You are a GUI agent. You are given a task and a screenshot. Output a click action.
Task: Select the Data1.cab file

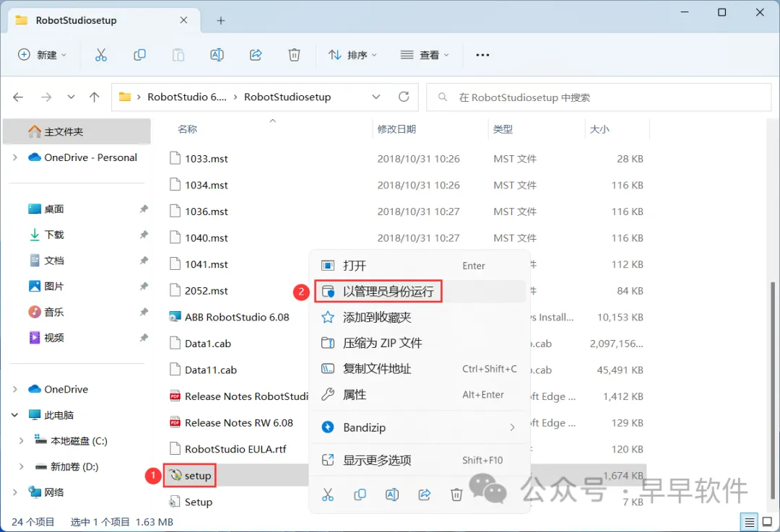point(200,344)
